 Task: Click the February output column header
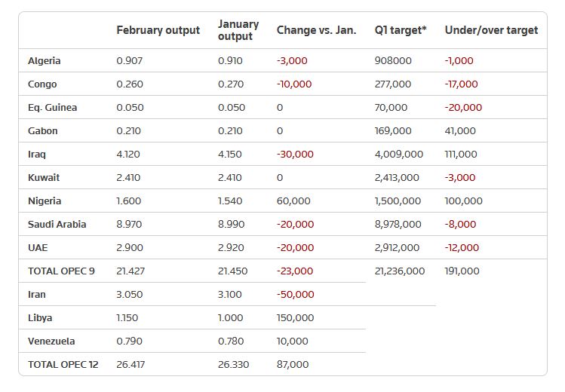coord(158,30)
